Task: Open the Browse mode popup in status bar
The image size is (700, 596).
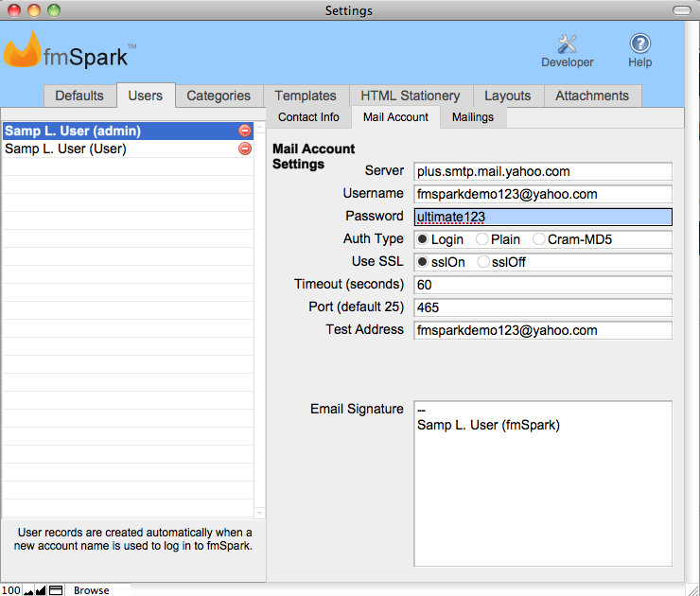Action: [92, 590]
